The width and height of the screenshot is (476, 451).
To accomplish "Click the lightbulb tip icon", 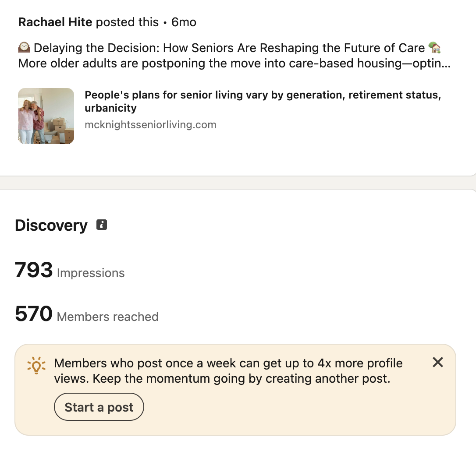I will tap(36, 364).
